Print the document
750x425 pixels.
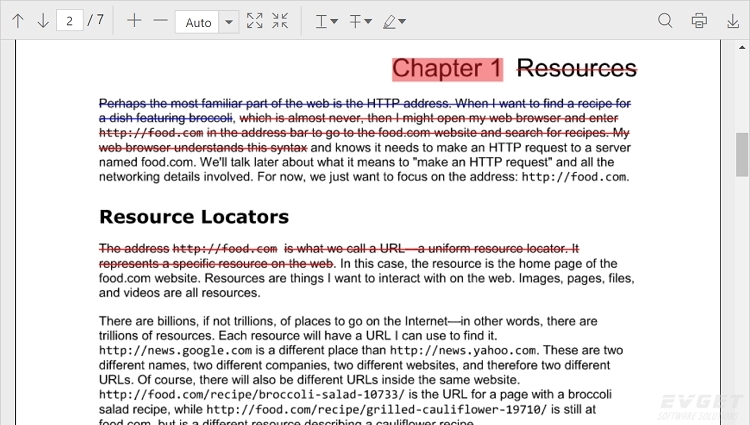699,20
